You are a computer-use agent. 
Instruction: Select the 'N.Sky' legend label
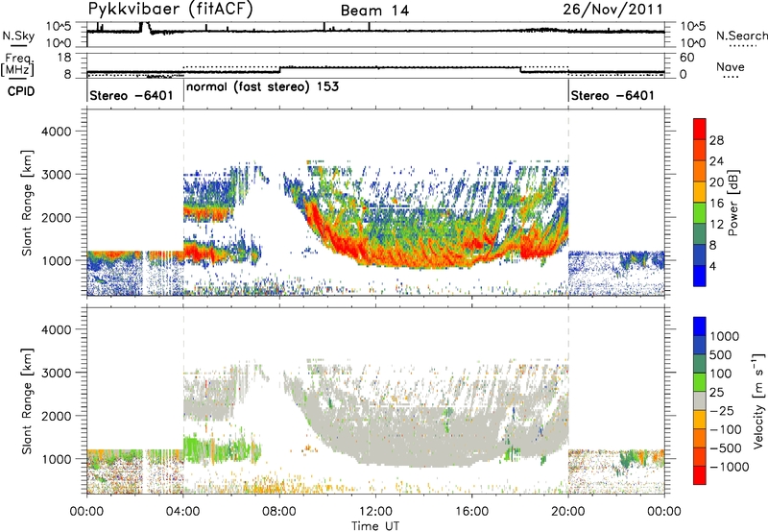[x=18, y=36]
